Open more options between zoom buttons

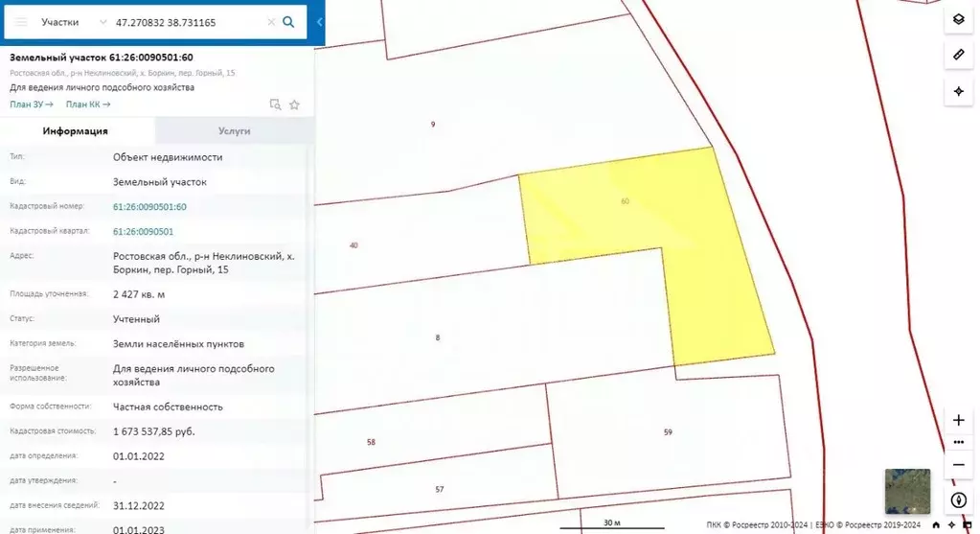coord(958,442)
